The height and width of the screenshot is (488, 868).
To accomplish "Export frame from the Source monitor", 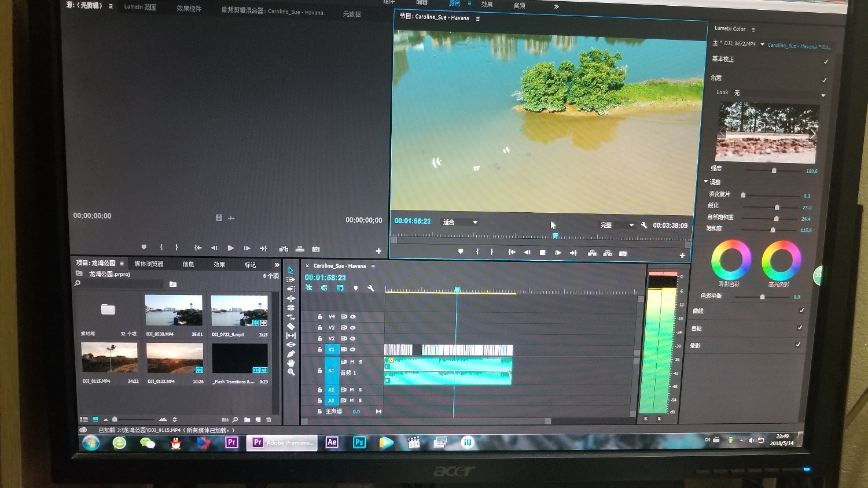I will [x=315, y=249].
